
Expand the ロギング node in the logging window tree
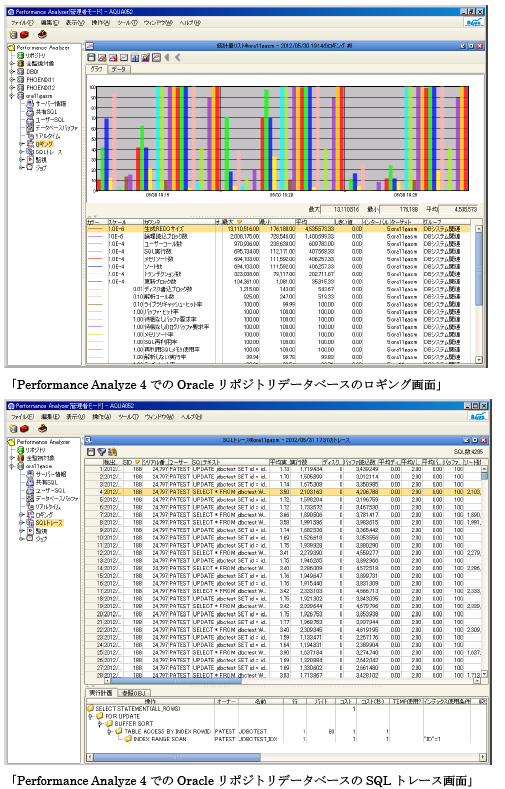22,144
